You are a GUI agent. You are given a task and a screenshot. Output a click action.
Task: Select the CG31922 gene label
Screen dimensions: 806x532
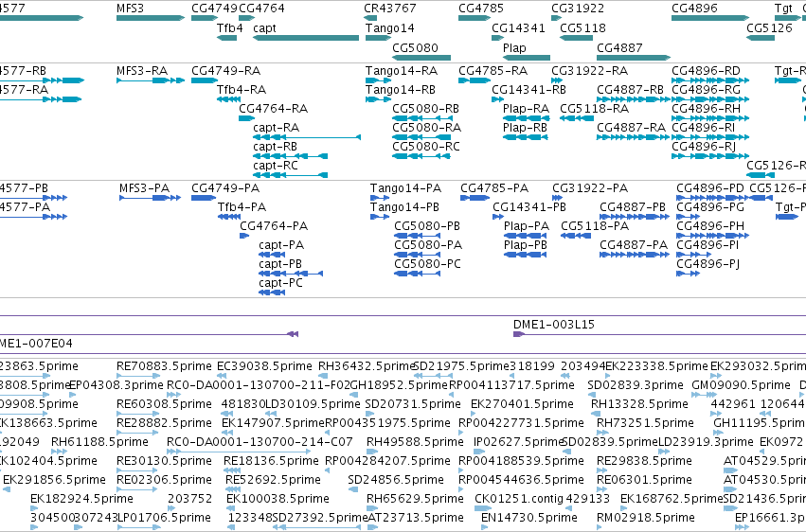[578, 9]
